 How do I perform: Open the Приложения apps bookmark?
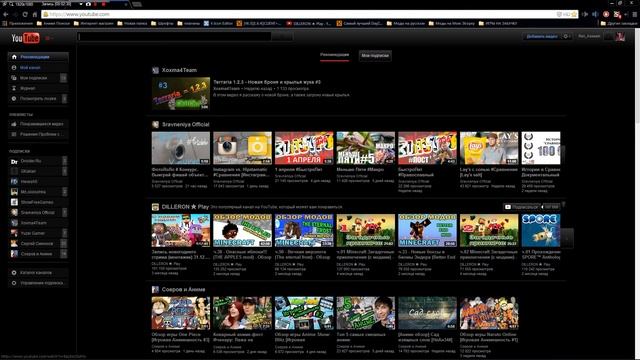18,23
